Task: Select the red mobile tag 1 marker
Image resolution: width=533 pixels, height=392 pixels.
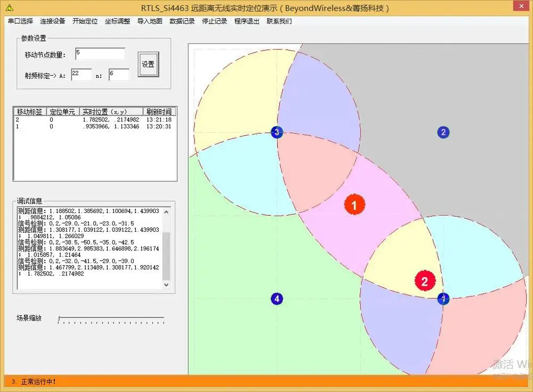Action: [x=354, y=205]
